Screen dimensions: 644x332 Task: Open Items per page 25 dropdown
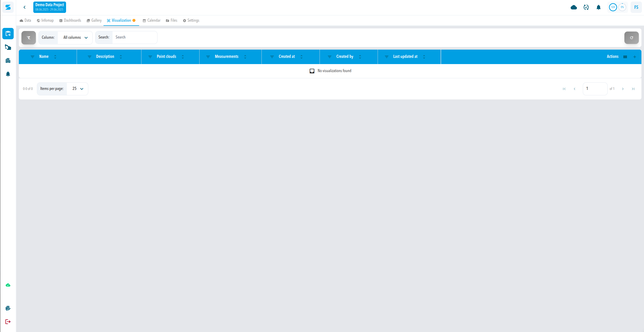tap(77, 89)
